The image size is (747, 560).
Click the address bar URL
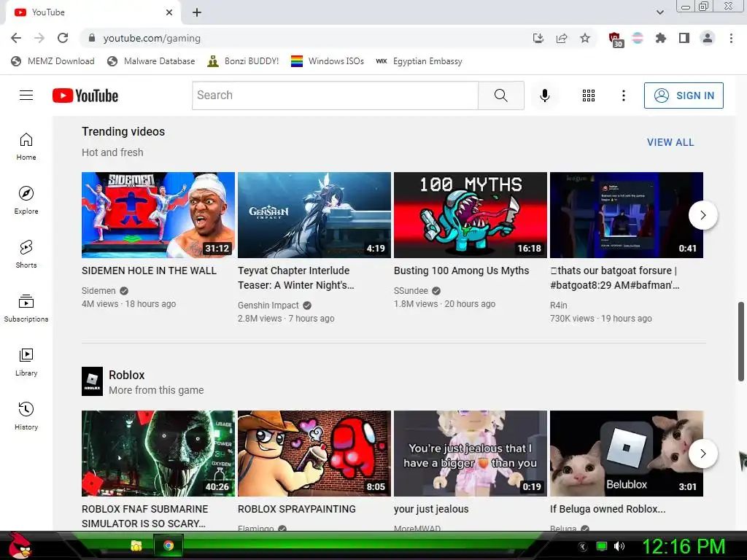152,38
